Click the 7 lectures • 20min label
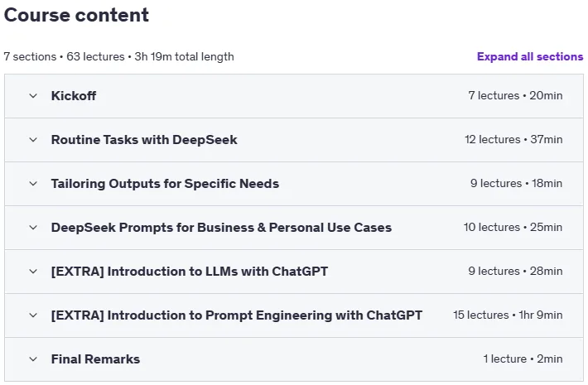The image size is (588, 385). [x=515, y=95]
